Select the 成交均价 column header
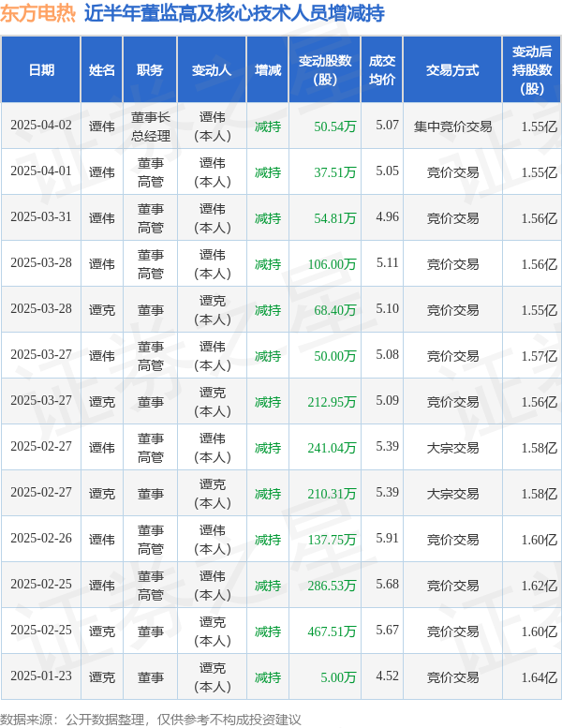562x728 pixels. pyautogui.click(x=382, y=70)
